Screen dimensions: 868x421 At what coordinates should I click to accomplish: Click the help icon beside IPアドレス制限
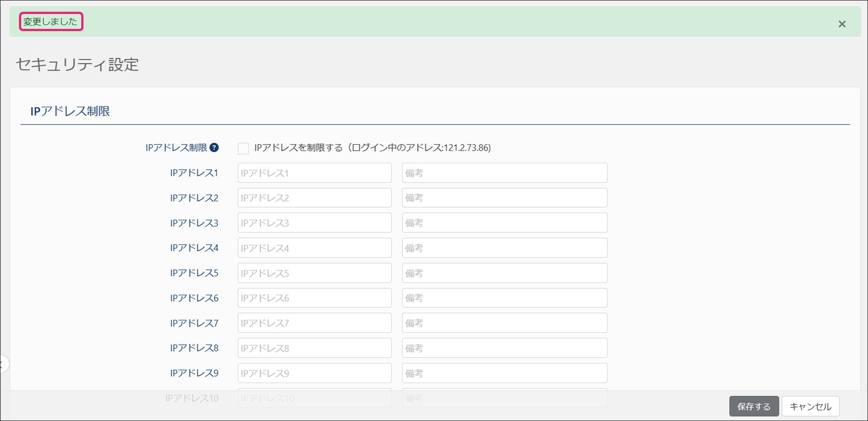tap(214, 148)
